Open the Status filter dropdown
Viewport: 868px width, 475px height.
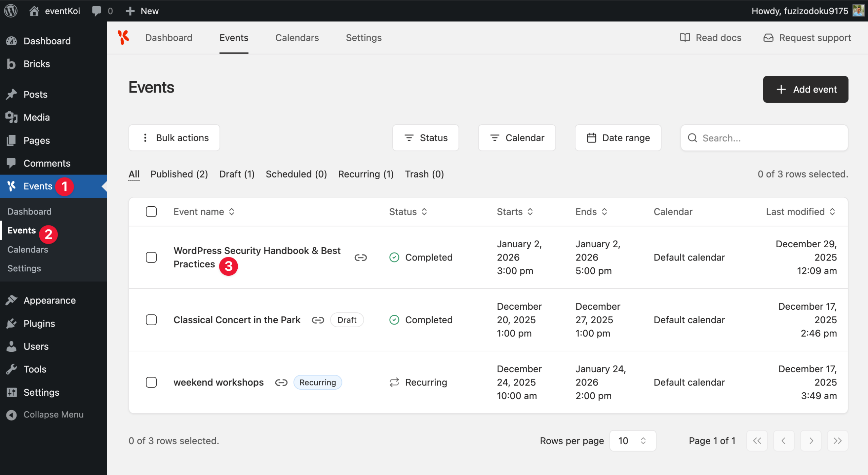click(426, 138)
